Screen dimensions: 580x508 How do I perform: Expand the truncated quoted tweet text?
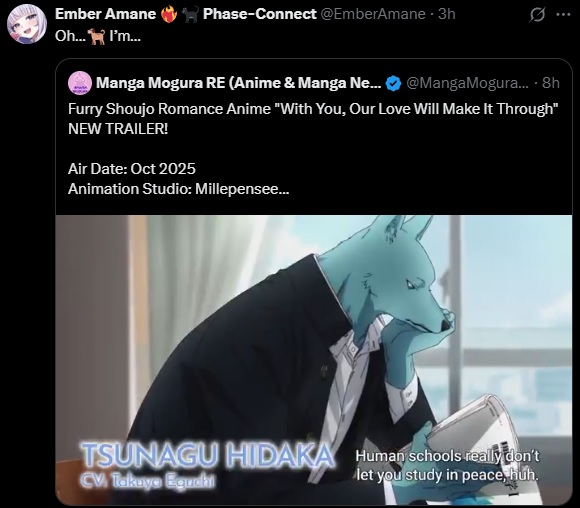(x=284, y=189)
